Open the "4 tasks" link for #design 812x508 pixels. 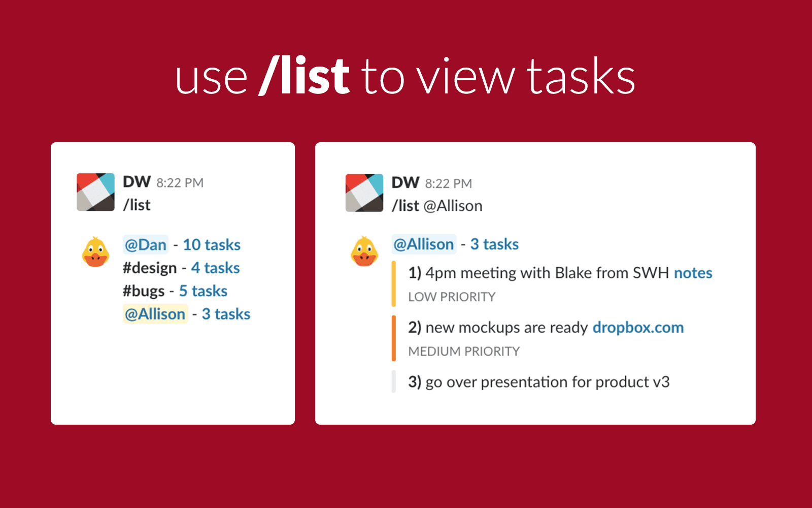[215, 268]
